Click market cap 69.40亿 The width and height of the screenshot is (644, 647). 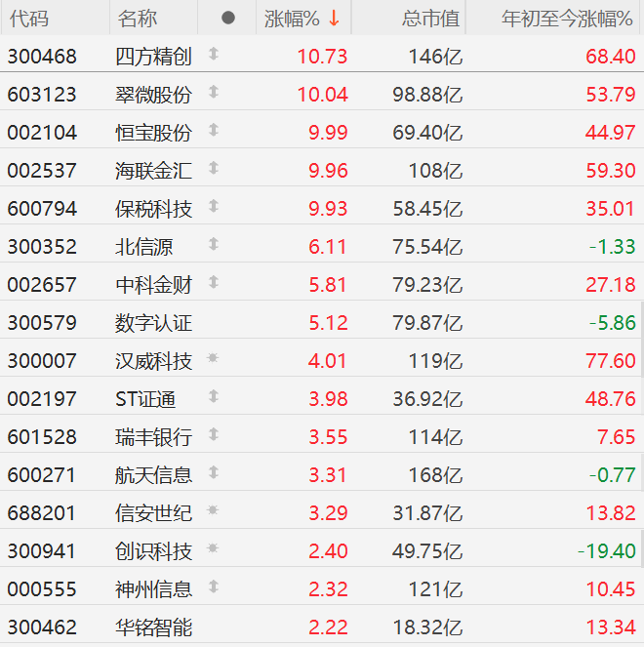[427, 133]
